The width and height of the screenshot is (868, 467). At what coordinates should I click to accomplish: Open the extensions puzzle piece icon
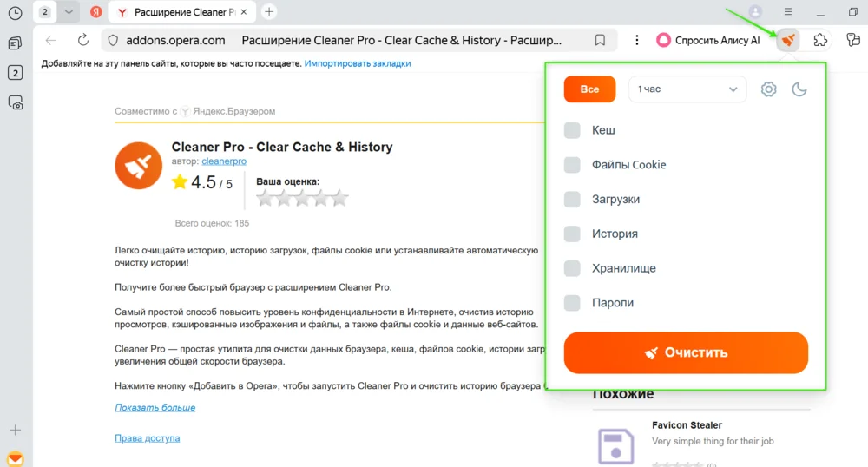(820, 40)
